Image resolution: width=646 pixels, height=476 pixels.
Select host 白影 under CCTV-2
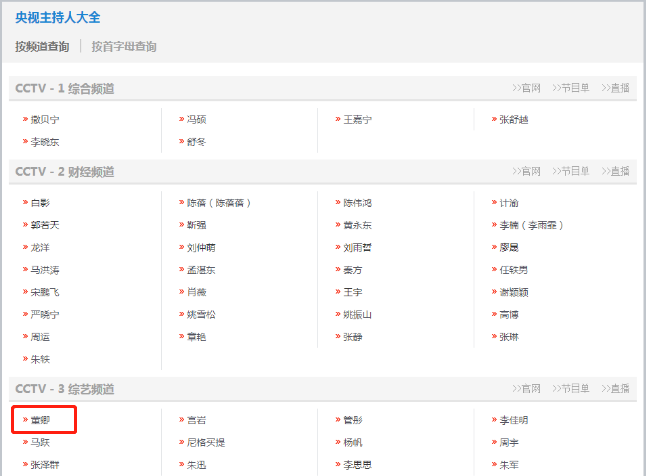(40, 203)
